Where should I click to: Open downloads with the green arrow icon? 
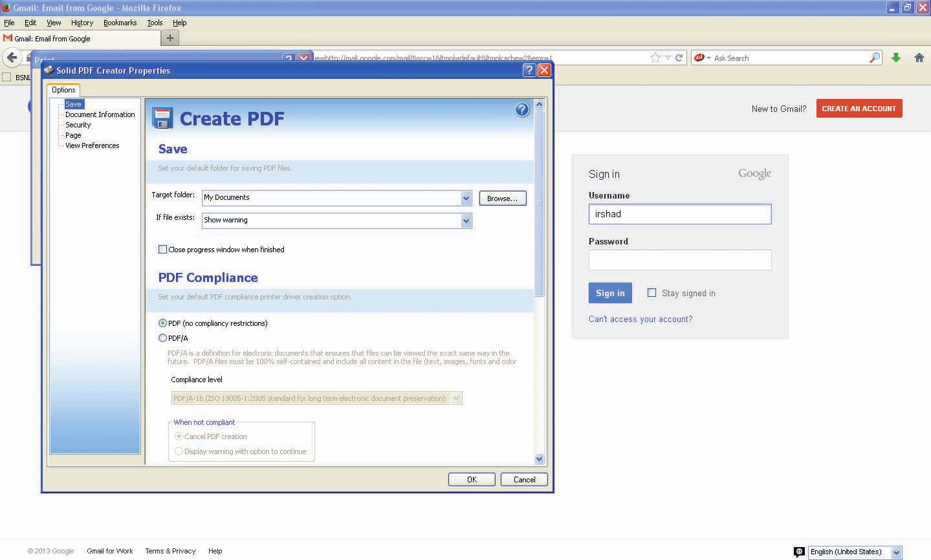896,58
